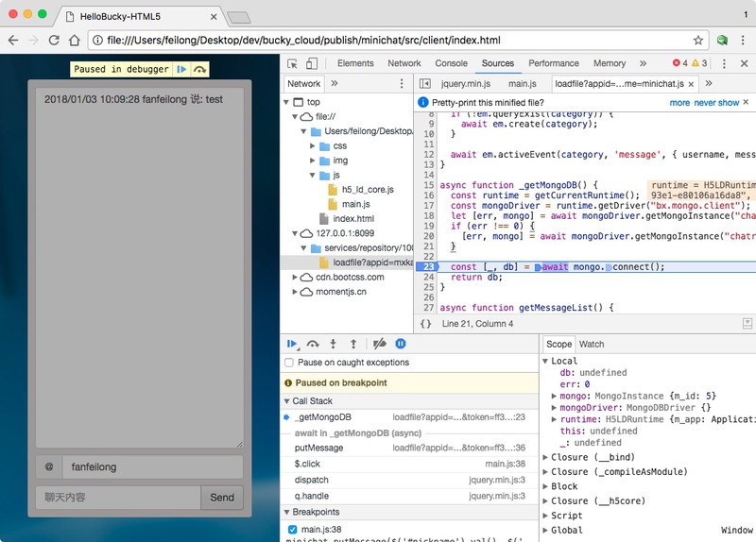This screenshot has width=756, height=542.
Task: Switch to the Console tab
Action: (x=451, y=63)
